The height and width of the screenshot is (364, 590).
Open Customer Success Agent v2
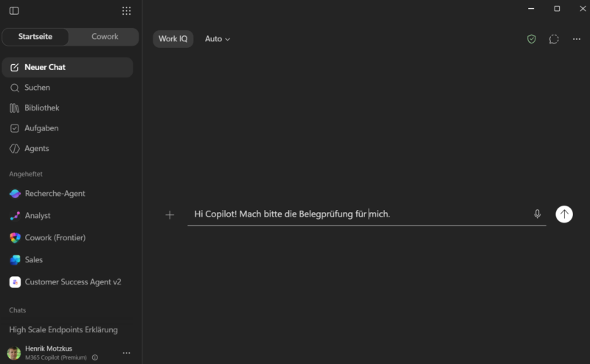pyautogui.click(x=67, y=282)
